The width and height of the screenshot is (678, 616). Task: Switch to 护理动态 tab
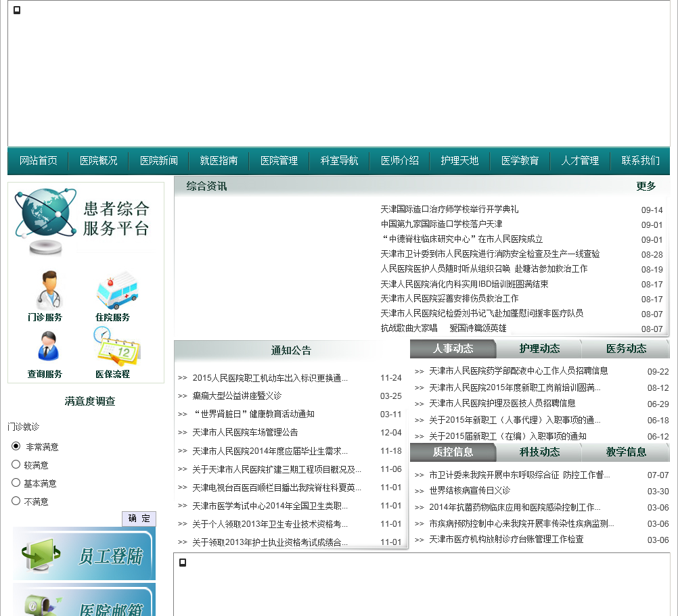tap(539, 349)
